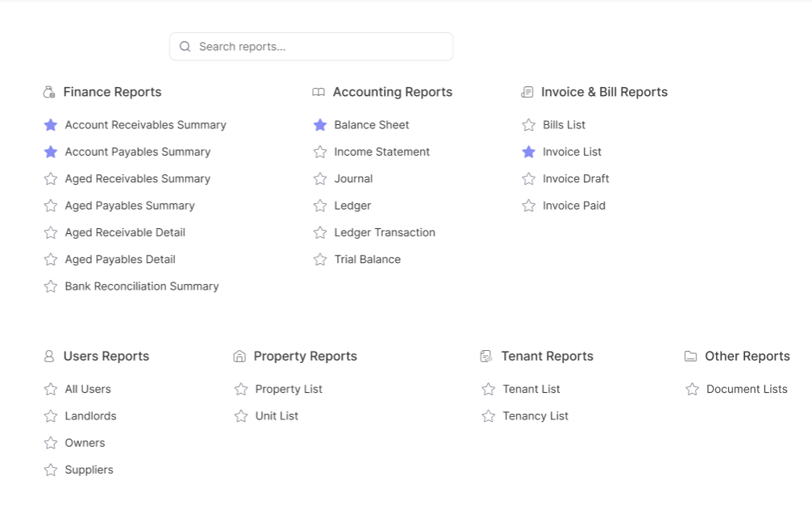812x513 pixels.
Task: Star the Property List report
Action: point(241,390)
